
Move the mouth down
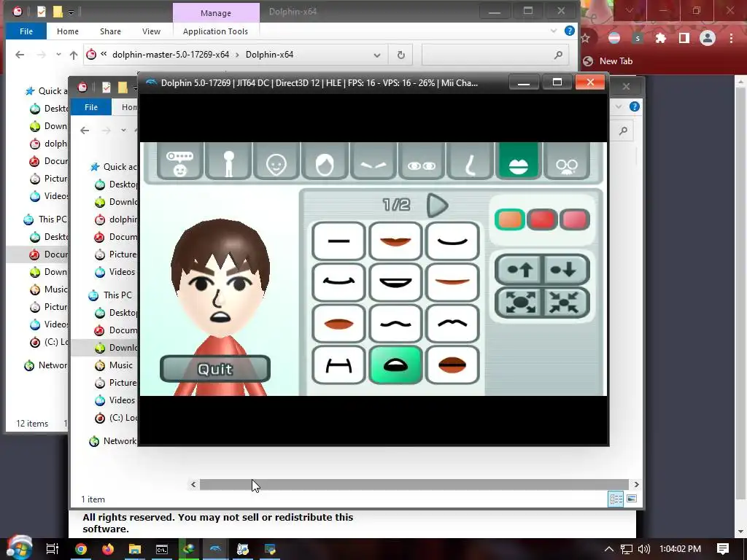[565, 270]
